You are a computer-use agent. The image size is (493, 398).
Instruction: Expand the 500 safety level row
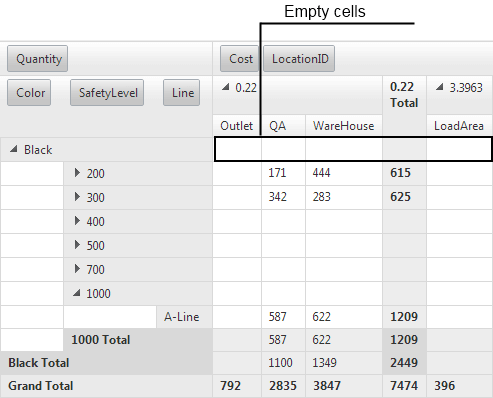coord(77,245)
